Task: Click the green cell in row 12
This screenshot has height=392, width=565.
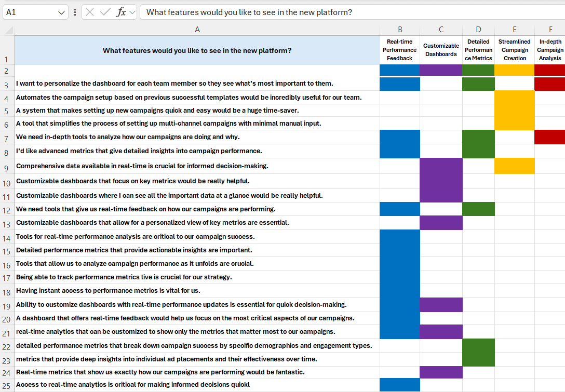Action: 478,209
